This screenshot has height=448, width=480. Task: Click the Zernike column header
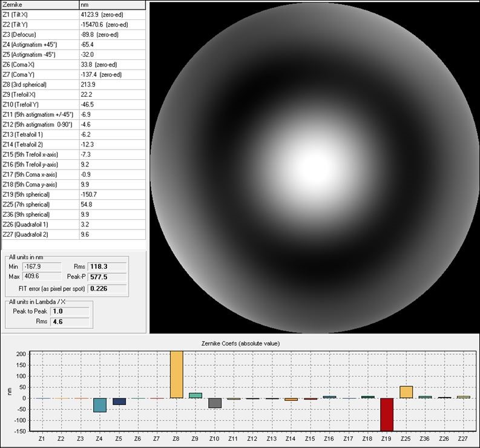[x=39, y=5]
